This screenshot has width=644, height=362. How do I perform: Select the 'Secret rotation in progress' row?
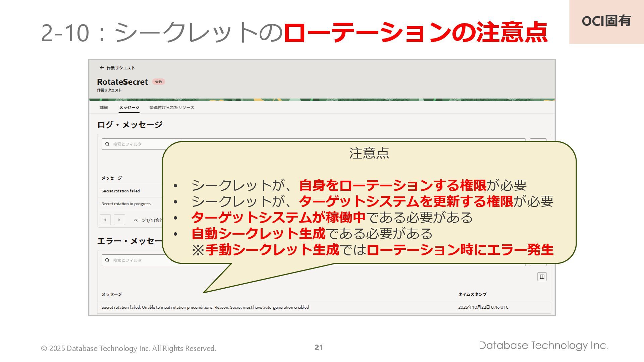click(126, 204)
